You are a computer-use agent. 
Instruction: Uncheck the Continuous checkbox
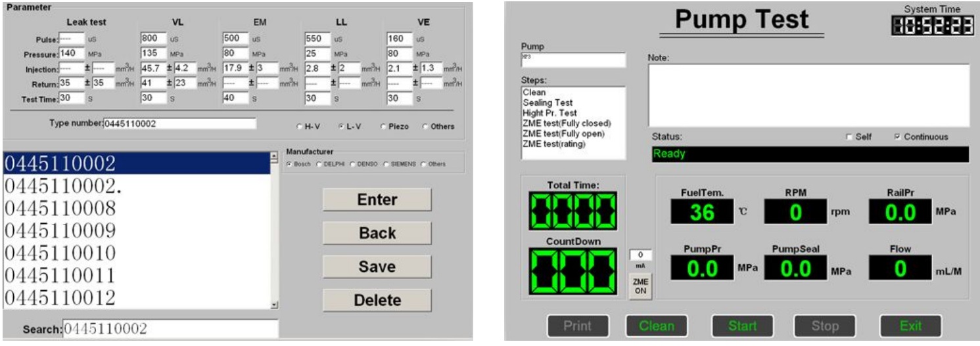(897, 137)
